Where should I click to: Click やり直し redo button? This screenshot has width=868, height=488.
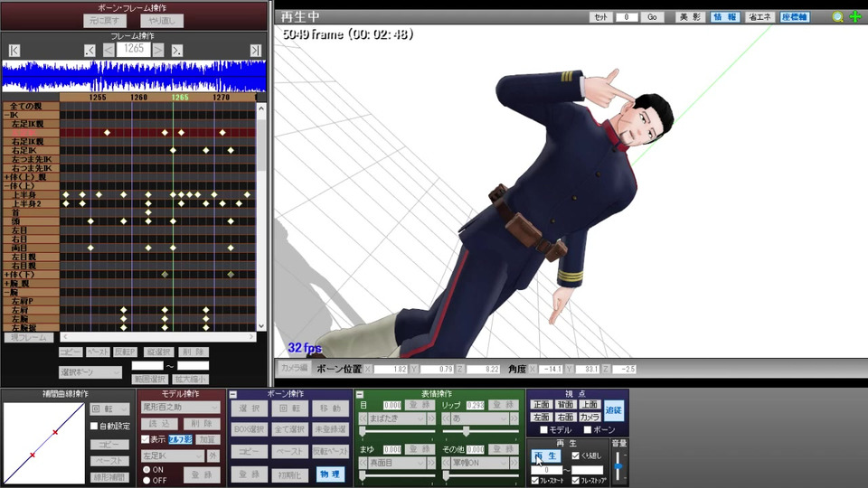(162, 21)
